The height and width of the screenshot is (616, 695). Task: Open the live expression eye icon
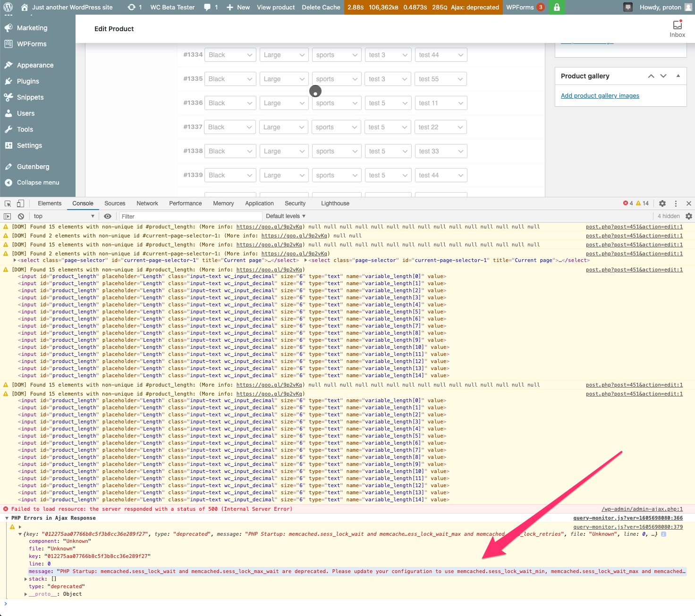tap(108, 216)
